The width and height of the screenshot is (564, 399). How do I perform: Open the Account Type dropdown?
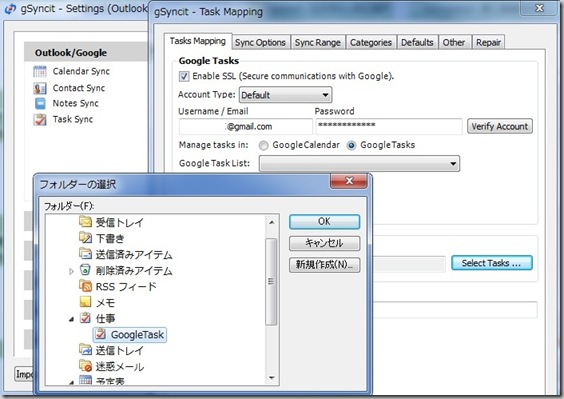[x=285, y=95]
